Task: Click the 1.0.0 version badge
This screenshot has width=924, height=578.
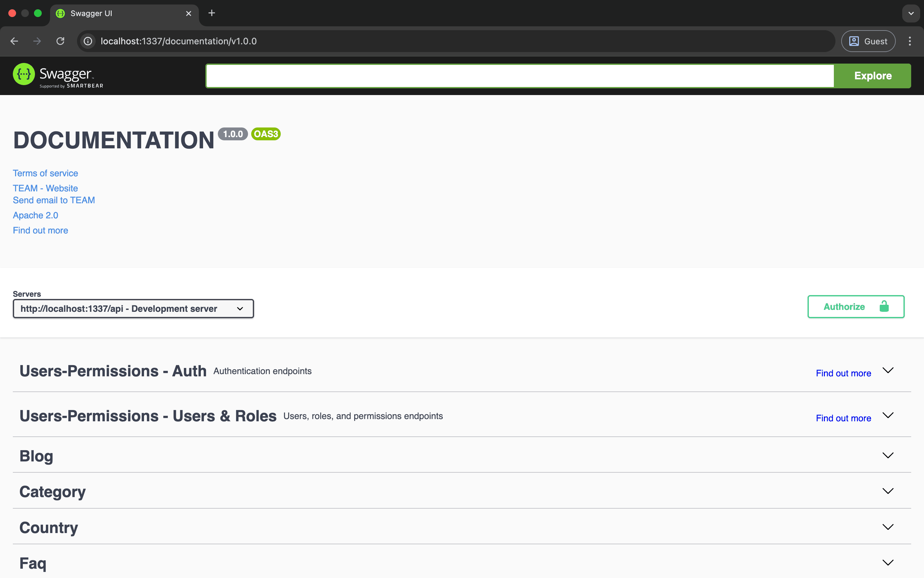Action: pos(233,134)
